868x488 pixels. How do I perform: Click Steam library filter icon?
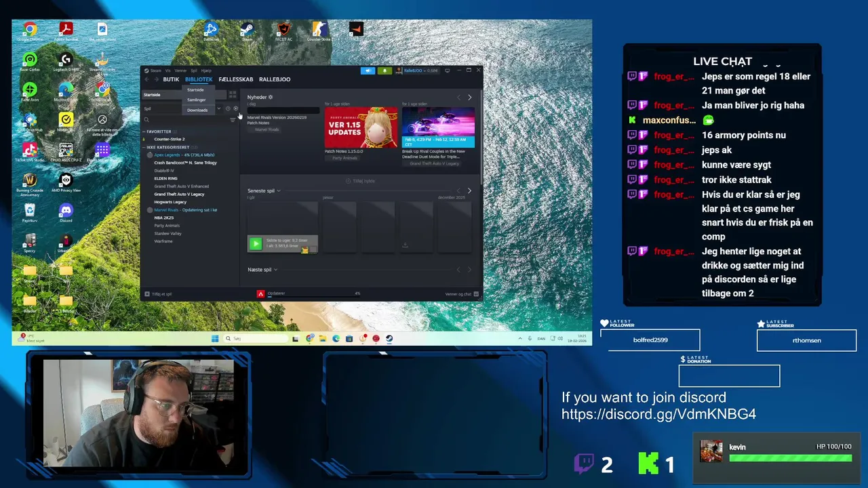pyautogui.click(x=233, y=120)
